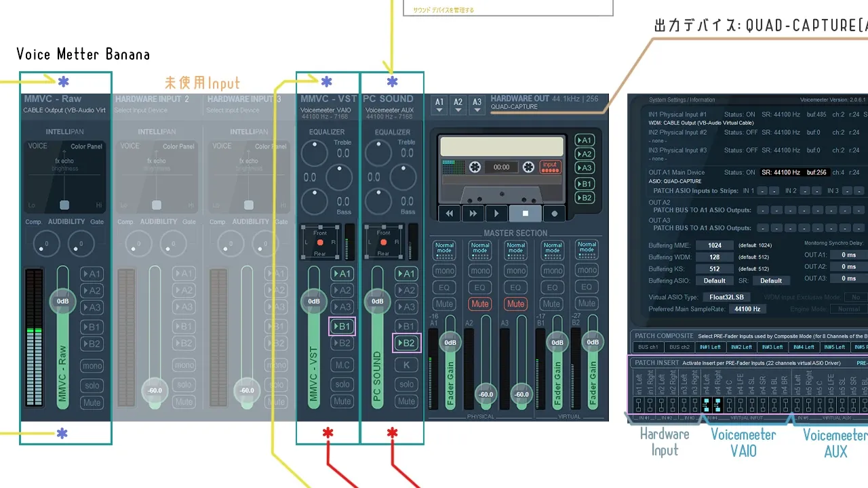Select BUS ch1 in Patch Composite
Image resolution: width=868 pixels, height=488 pixels.
(649, 347)
